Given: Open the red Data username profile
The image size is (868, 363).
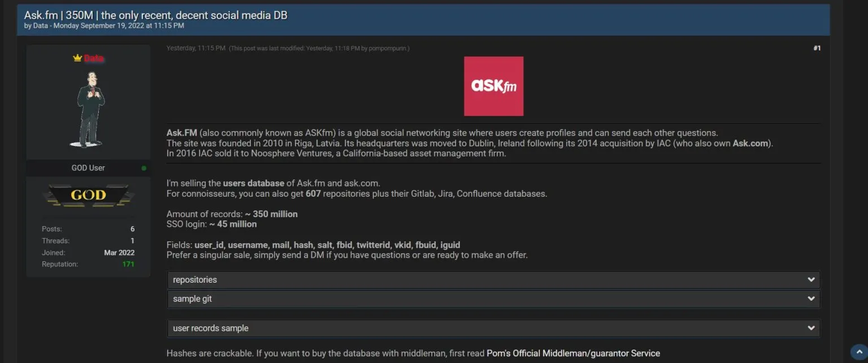Looking at the screenshot, I should click(x=94, y=58).
